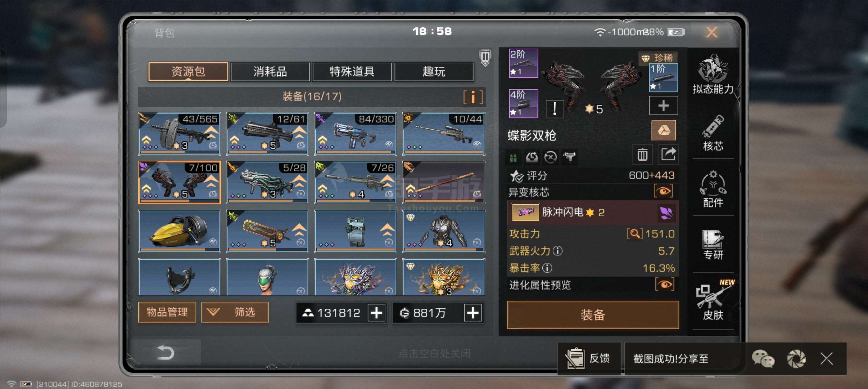Click the back arrow at bottom left

coord(166,352)
